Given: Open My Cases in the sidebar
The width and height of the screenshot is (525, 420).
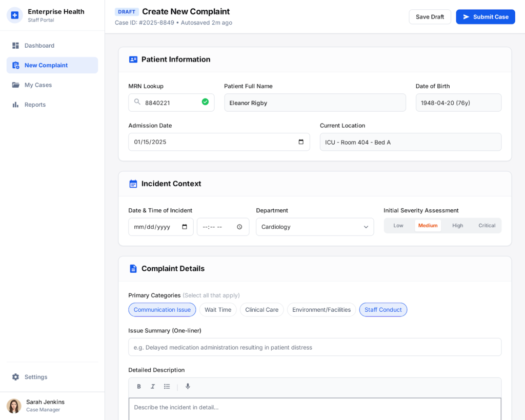Looking at the screenshot, I should [38, 85].
